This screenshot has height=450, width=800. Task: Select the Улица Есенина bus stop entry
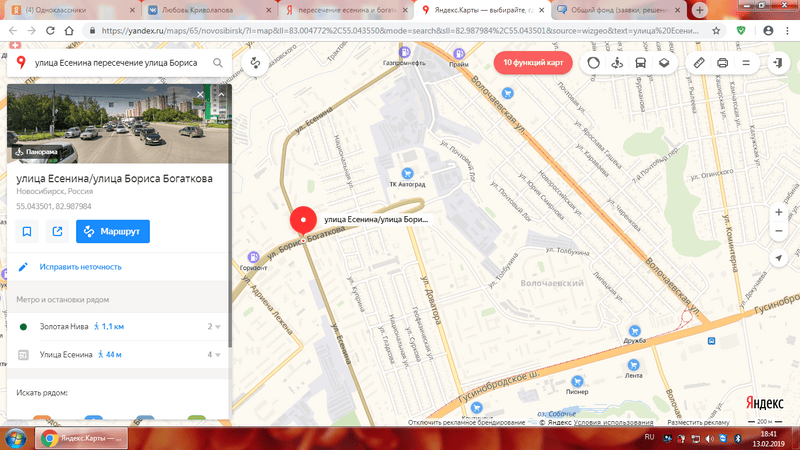click(x=66, y=355)
